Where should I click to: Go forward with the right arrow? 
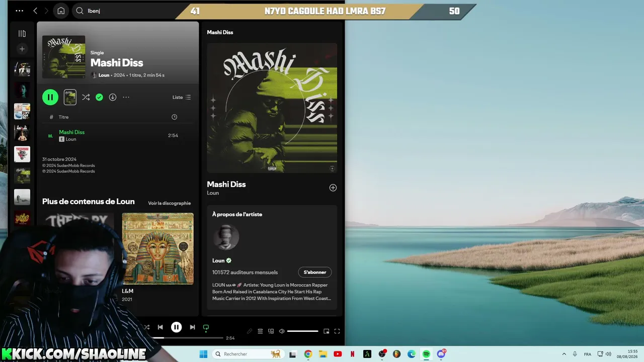point(46,11)
